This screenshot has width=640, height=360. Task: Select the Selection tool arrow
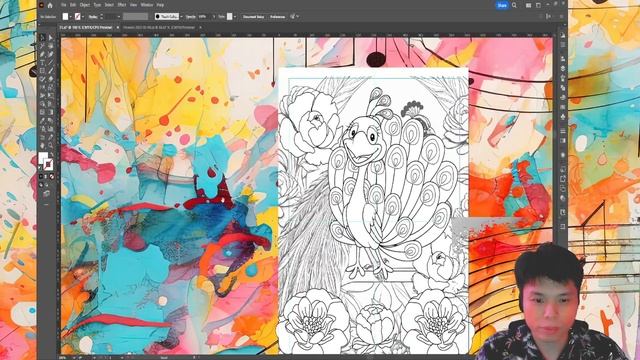tap(42, 37)
